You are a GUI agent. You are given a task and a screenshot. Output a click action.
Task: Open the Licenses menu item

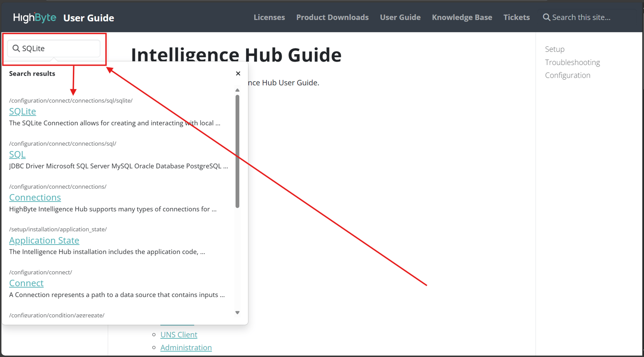coord(269,17)
